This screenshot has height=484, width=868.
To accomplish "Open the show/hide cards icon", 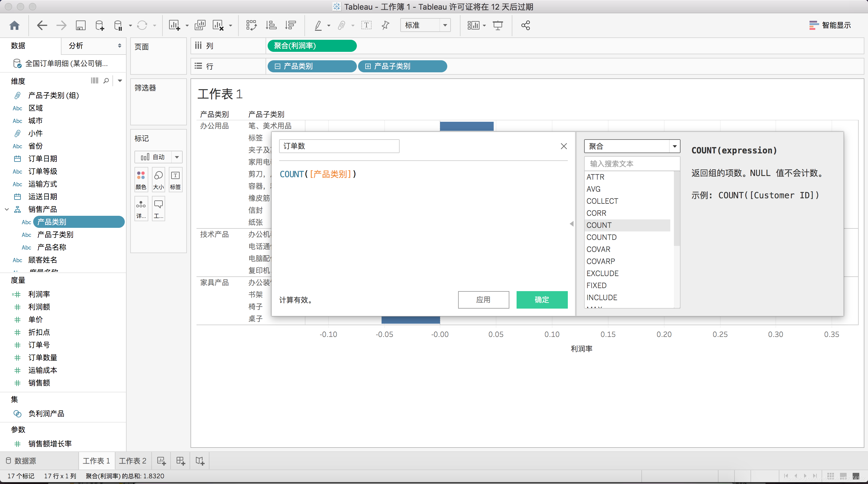I will tap(473, 25).
